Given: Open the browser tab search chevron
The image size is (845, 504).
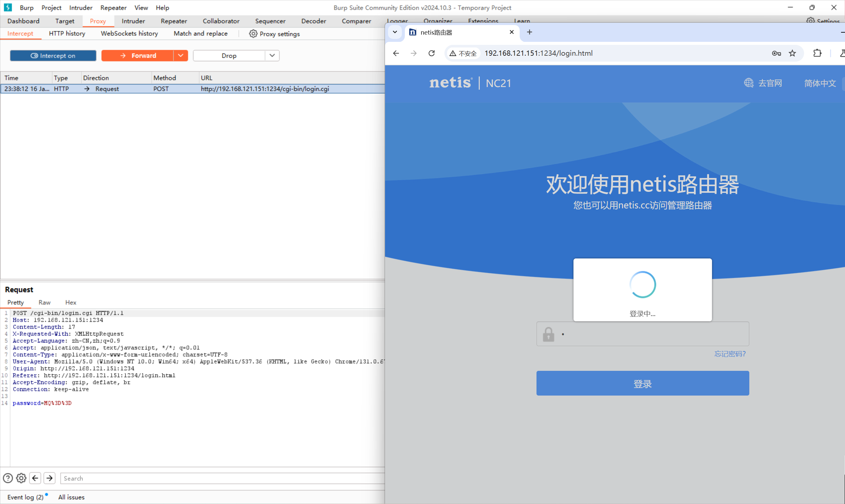Looking at the screenshot, I should click(395, 32).
